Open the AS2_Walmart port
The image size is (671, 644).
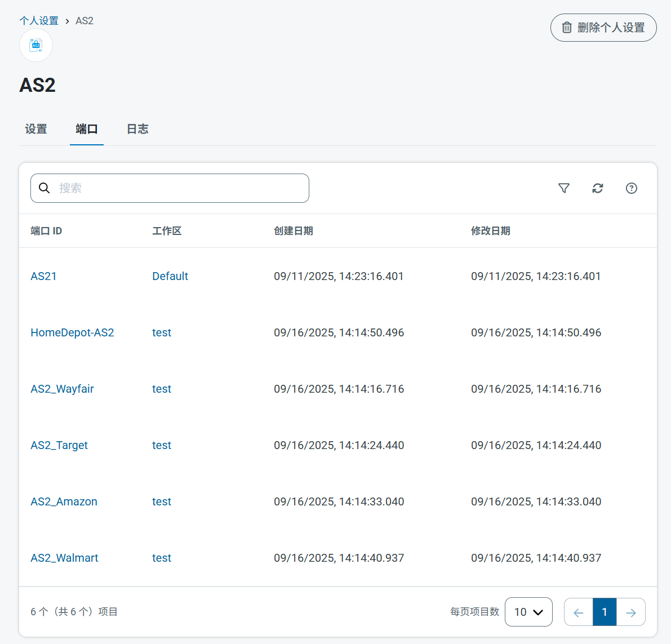click(64, 558)
